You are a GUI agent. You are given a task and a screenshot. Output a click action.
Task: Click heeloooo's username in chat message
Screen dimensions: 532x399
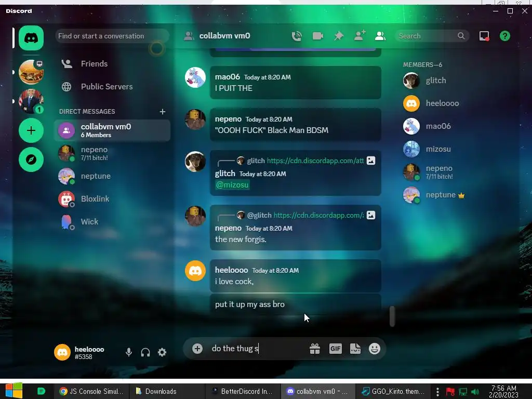(231, 270)
